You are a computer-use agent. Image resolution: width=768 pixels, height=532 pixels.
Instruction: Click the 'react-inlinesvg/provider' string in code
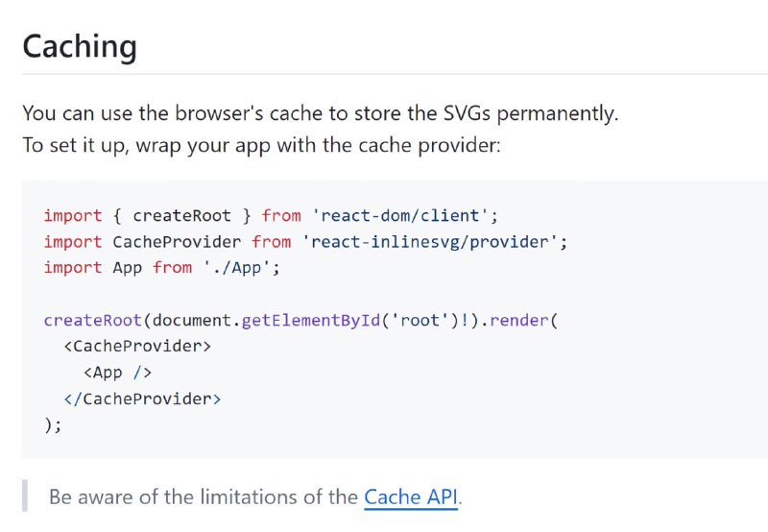click(x=429, y=241)
